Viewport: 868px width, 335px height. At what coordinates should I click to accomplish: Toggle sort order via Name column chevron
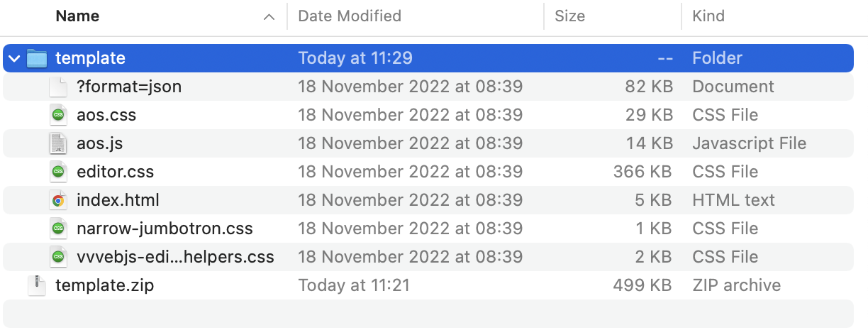point(269,16)
